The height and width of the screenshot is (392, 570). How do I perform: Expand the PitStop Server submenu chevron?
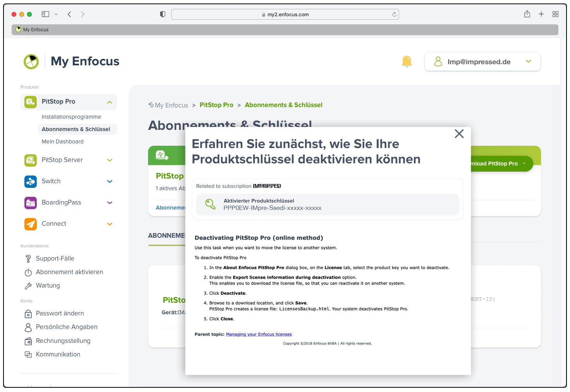[109, 160]
